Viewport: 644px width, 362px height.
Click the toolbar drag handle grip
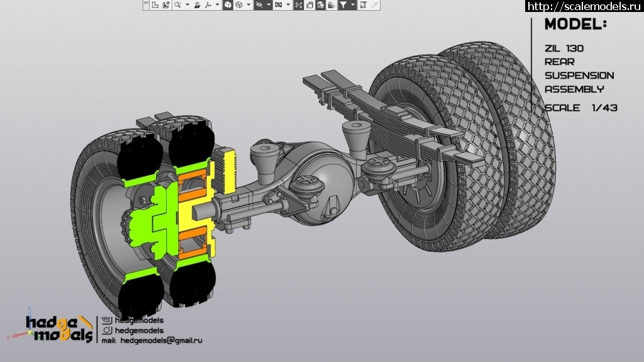[146, 3]
